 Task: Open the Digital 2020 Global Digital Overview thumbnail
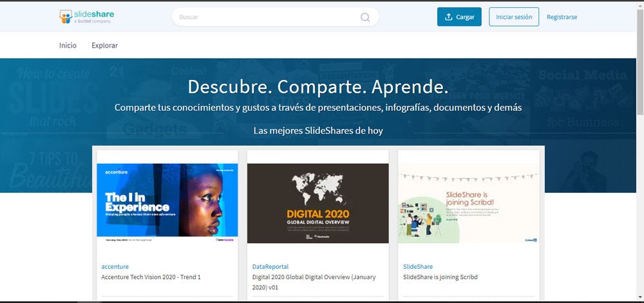318,203
